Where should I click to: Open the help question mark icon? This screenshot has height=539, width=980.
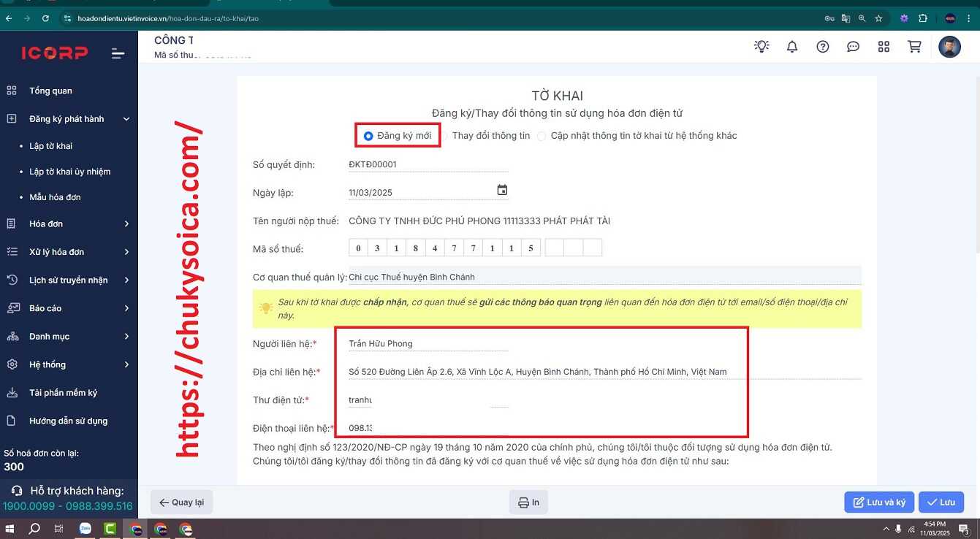coord(823,47)
